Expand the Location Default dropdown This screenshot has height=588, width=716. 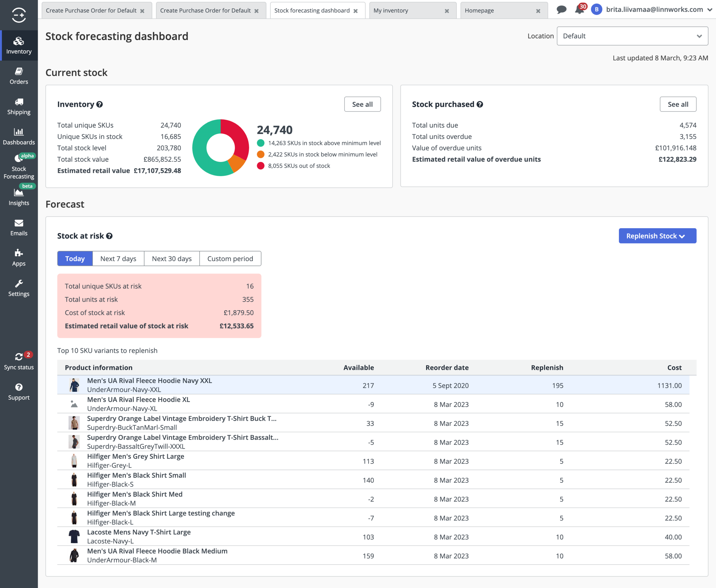coord(632,36)
